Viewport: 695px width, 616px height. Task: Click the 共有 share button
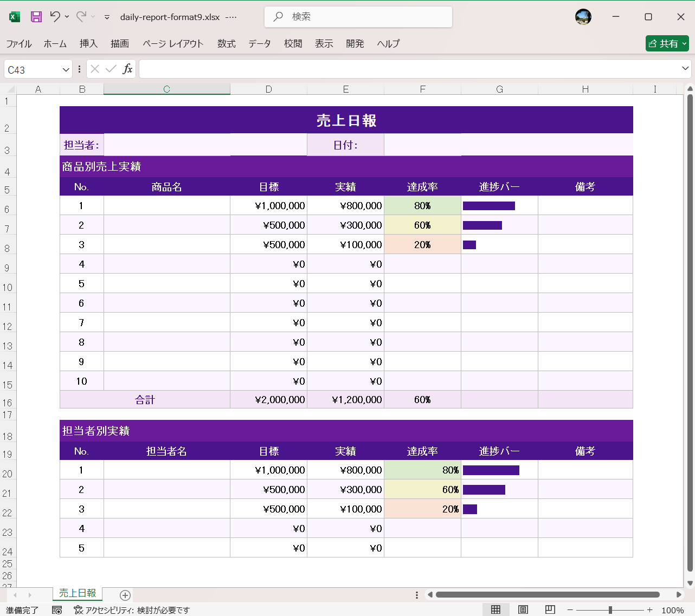[x=667, y=43]
